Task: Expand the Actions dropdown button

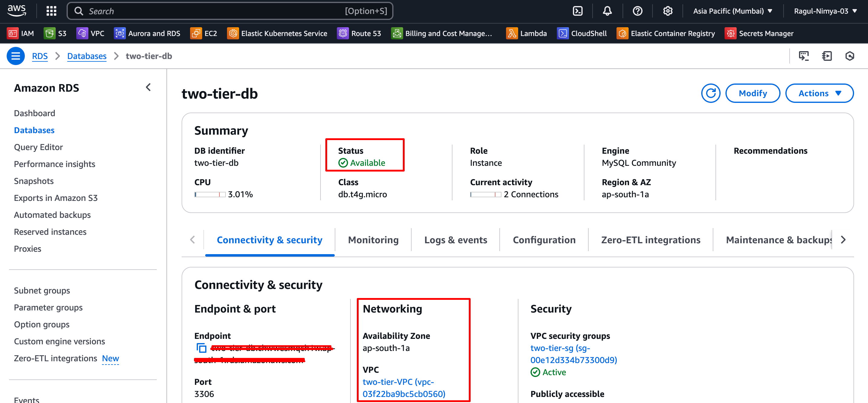Action: point(820,93)
